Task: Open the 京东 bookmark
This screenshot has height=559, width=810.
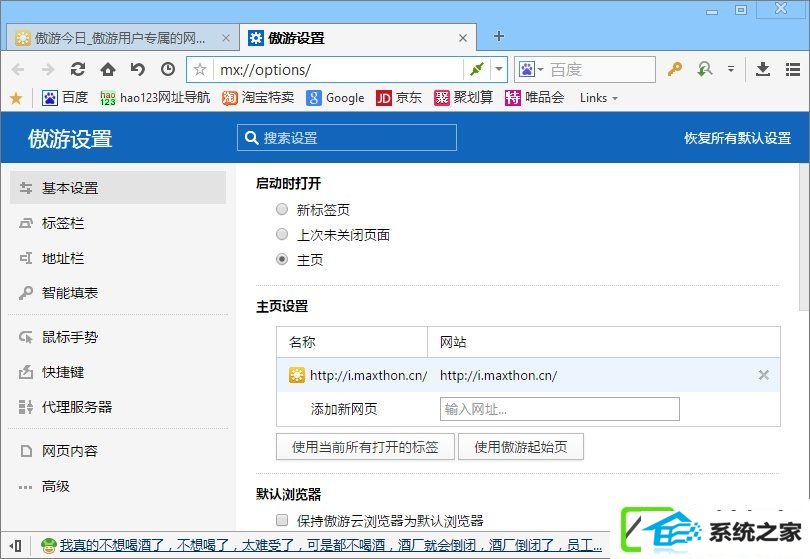Action: [x=399, y=98]
